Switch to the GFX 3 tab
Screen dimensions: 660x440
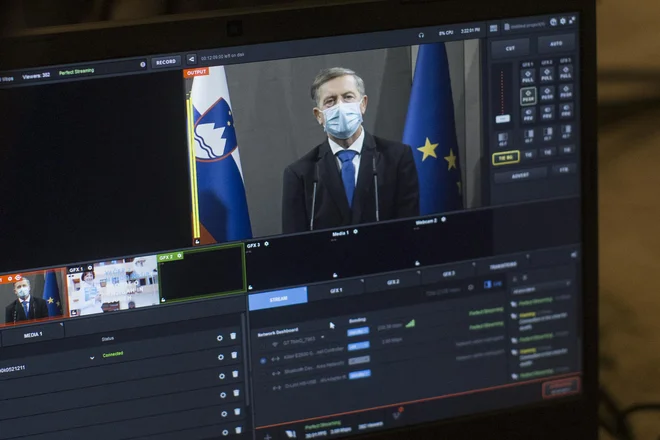click(448, 274)
